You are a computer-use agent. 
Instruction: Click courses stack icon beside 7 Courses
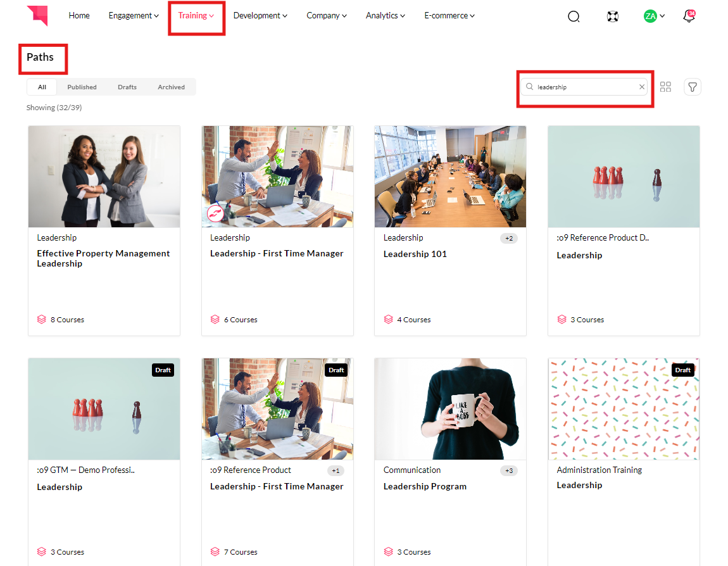(x=215, y=551)
